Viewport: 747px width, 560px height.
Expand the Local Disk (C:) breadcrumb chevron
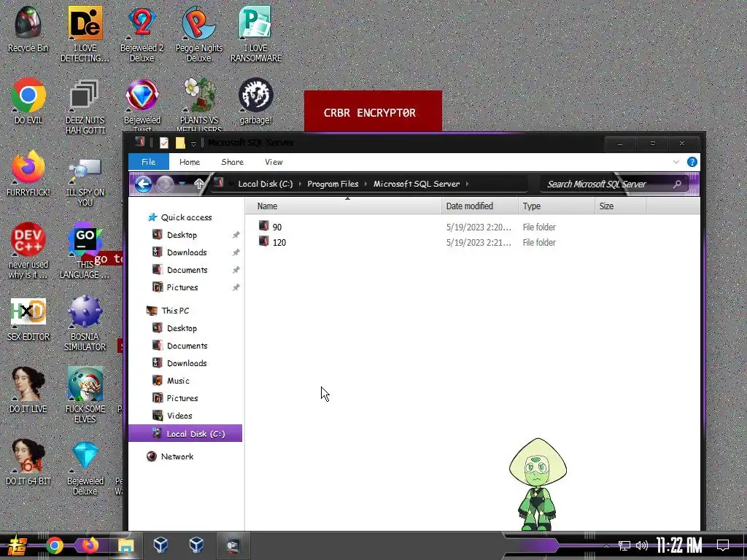coord(300,184)
